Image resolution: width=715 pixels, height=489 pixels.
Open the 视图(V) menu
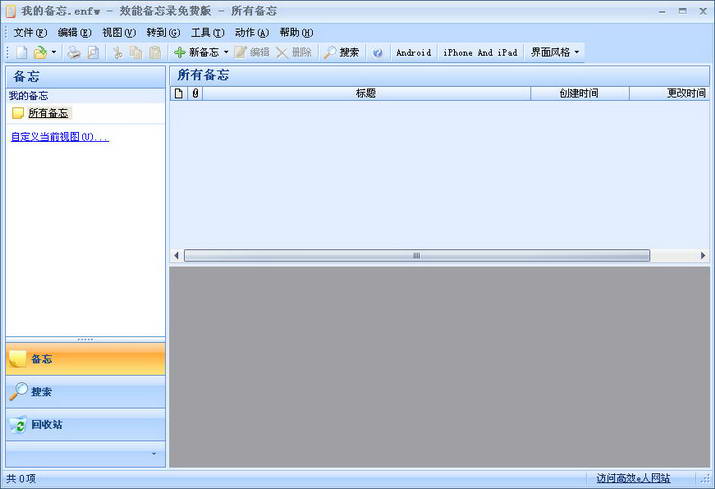pyautogui.click(x=119, y=33)
